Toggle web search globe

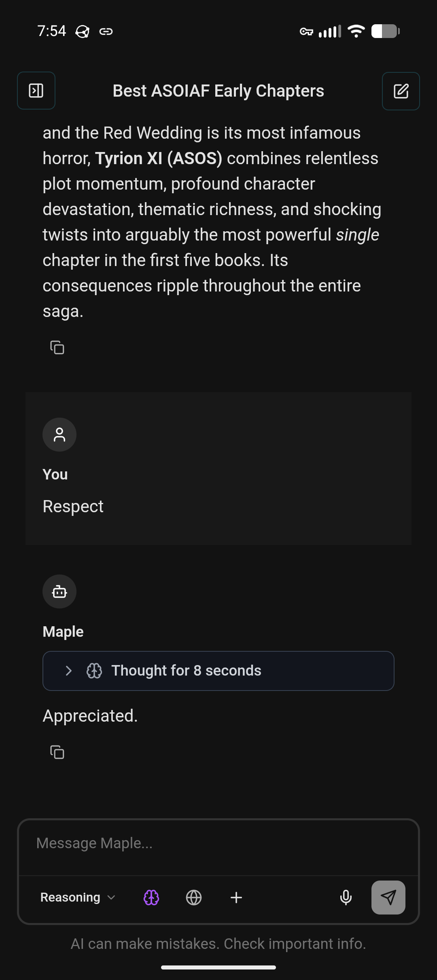(x=194, y=898)
